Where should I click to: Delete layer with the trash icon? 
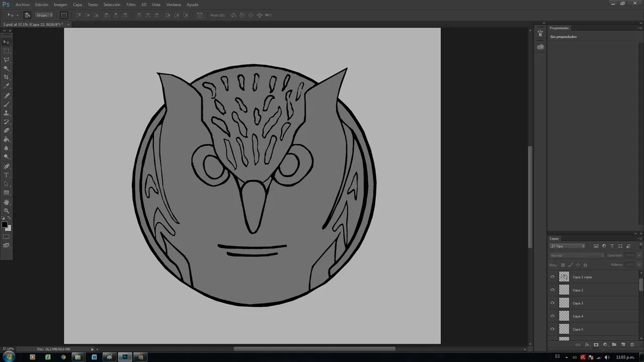point(632,345)
